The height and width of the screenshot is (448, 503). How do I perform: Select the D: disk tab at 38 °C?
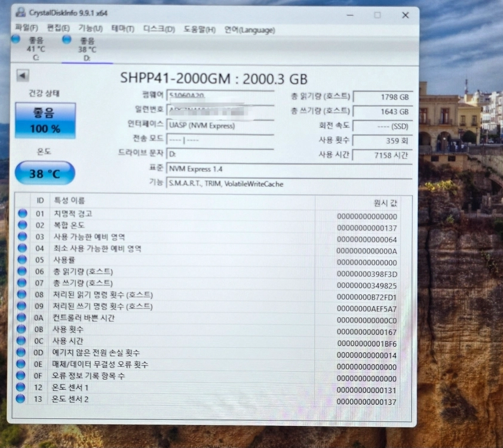[87, 50]
